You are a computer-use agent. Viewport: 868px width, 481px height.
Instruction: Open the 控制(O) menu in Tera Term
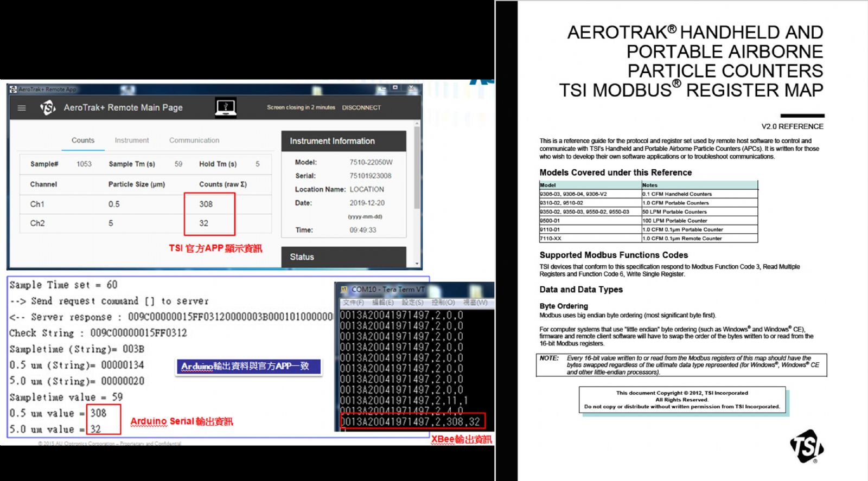pyautogui.click(x=443, y=303)
